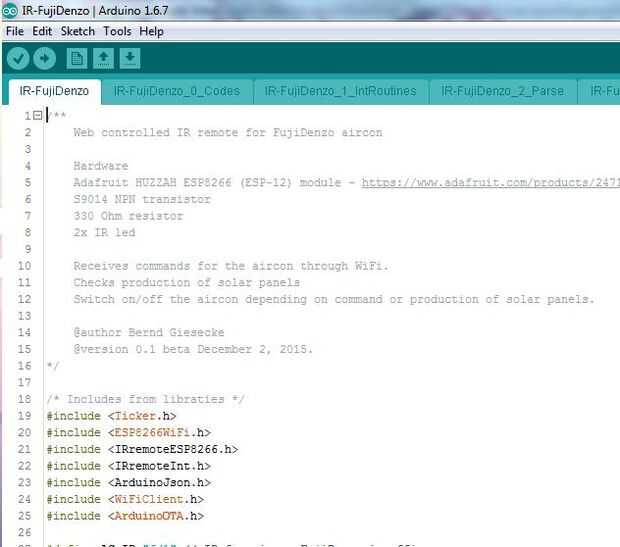This screenshot has height=547, width=620.
Task: Click the "#include <IRremoteInt.h>" line
Action: pos(129,466)
